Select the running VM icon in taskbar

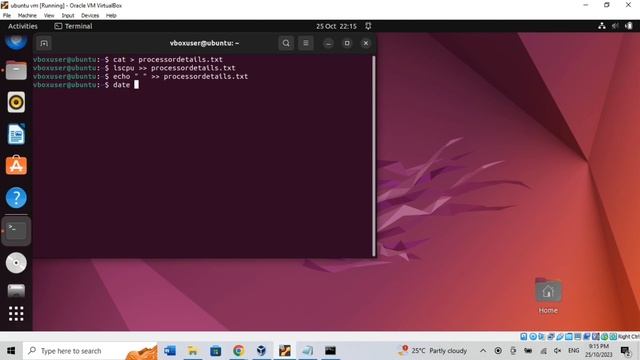(x=285, y=351)
